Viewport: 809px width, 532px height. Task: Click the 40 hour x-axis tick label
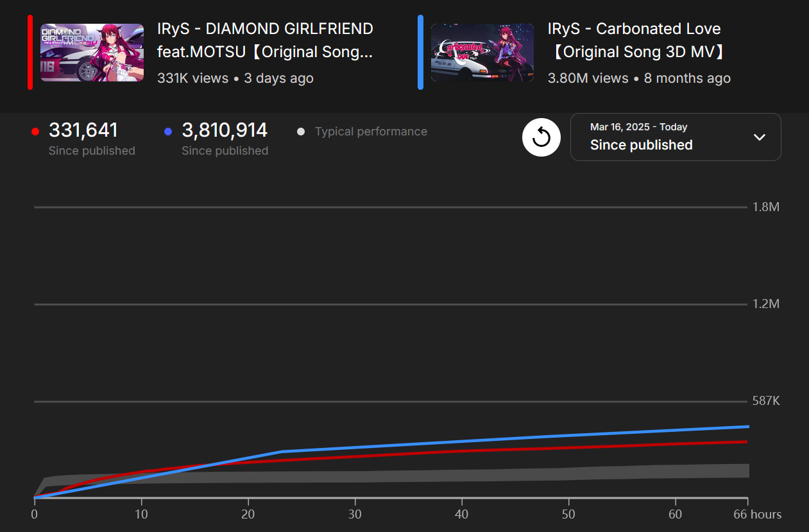(x=462, y=515)
